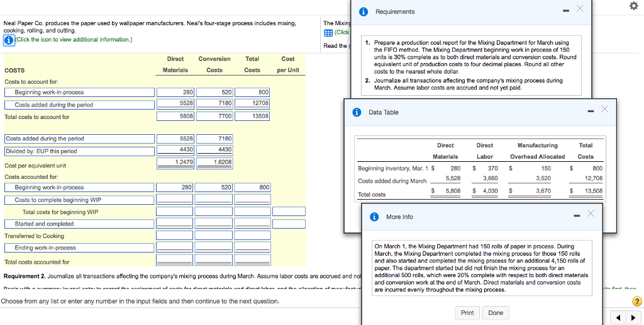Click the 'Total costs accounted for' row label
Viewport: 644px width, 325px height.
(36, 262)
